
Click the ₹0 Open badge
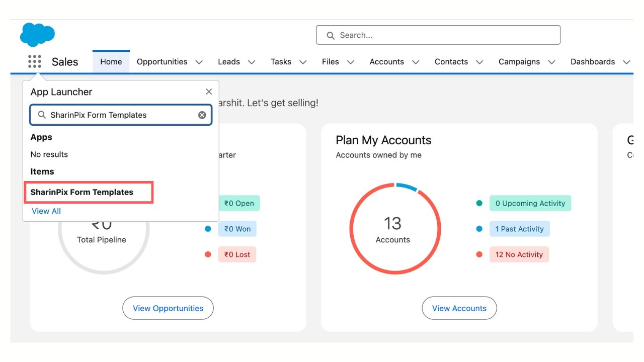(239, 203)
